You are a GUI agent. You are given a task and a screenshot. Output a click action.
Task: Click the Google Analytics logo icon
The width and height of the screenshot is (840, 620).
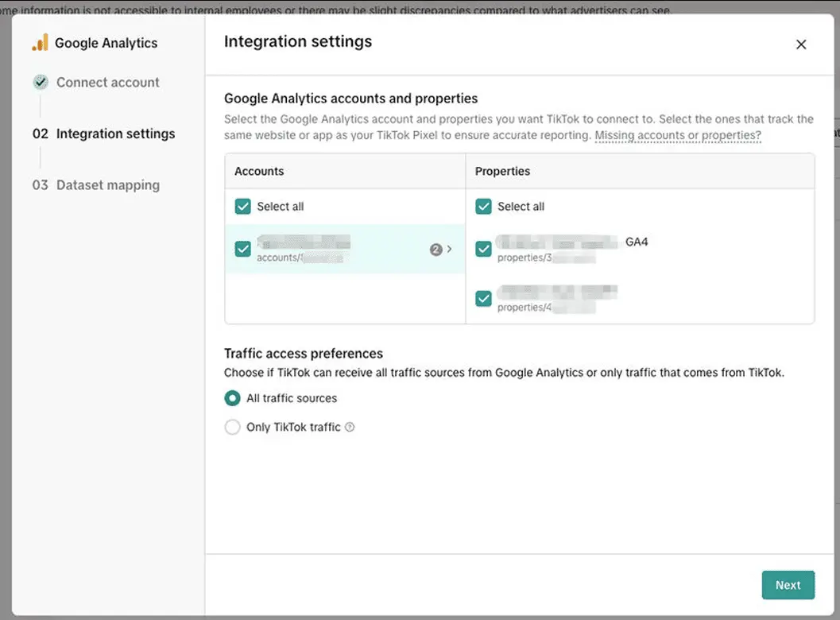click(x=41, y=43)
